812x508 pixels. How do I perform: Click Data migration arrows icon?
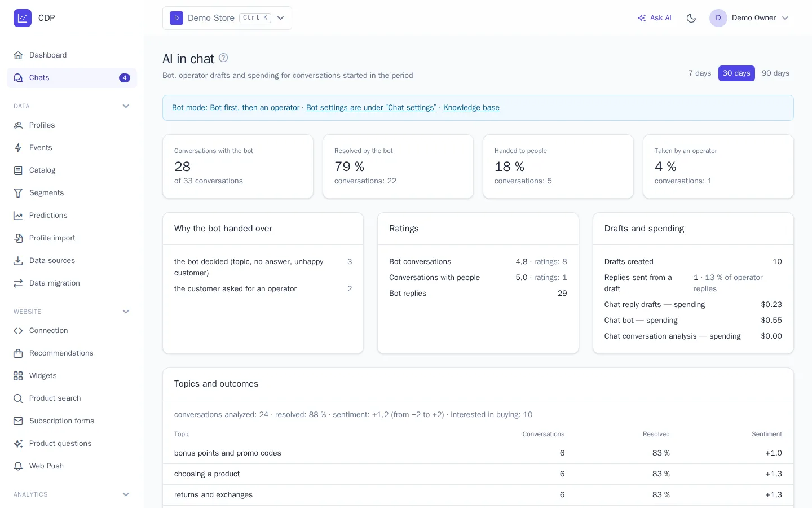18,283
